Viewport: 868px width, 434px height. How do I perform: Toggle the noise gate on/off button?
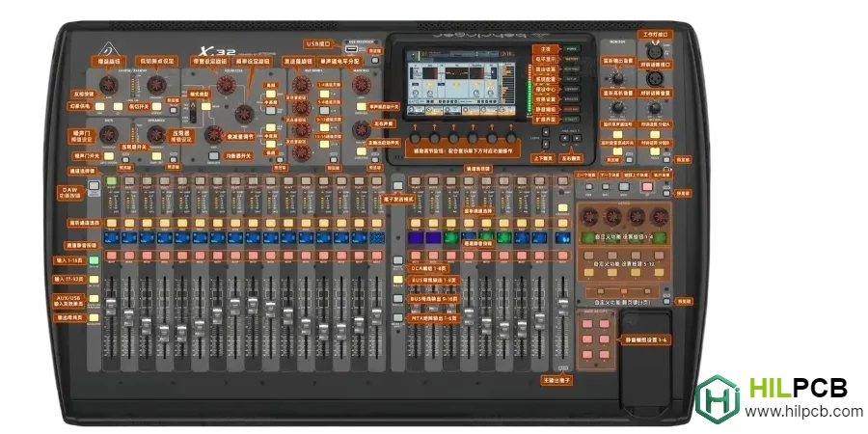click(x=108, y=156)
